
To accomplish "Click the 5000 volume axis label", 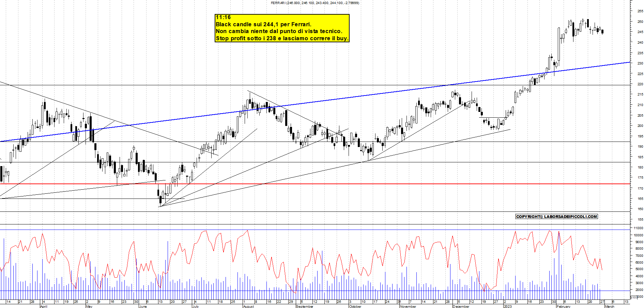I will tap(639, 269).
